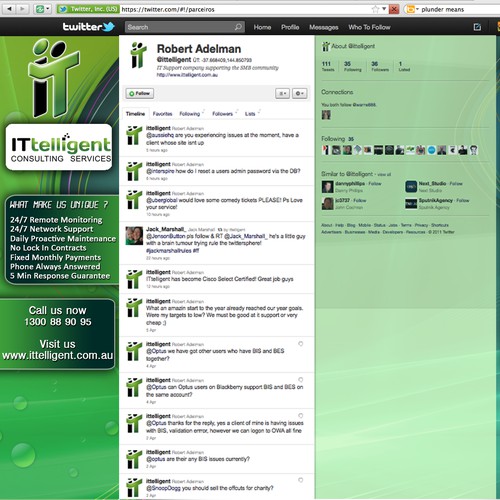The height and width of the screenshot is (500, 500).
Task: Click the 'view all' link beside Similar to
Action: (384, 174)
